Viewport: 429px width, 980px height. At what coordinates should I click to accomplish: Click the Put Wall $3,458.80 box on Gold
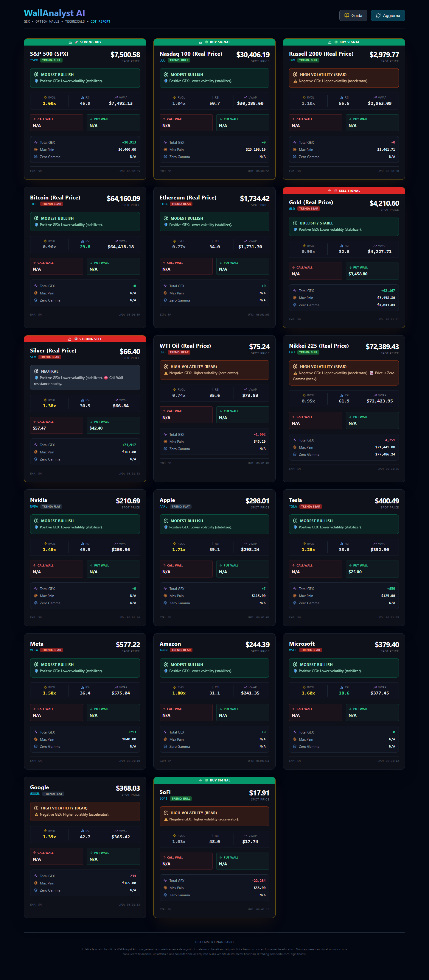tap(372, 271)
